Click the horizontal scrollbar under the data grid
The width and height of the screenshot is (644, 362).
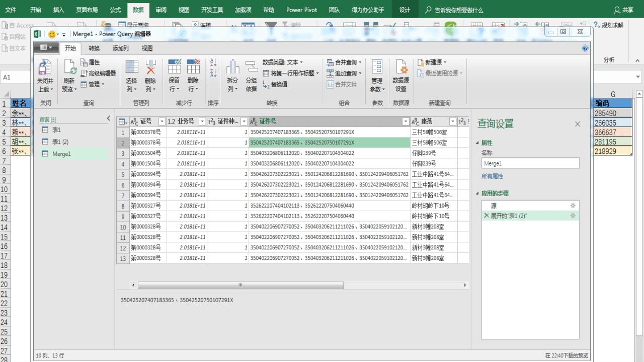pyautogui.click(x=240, y=285)
